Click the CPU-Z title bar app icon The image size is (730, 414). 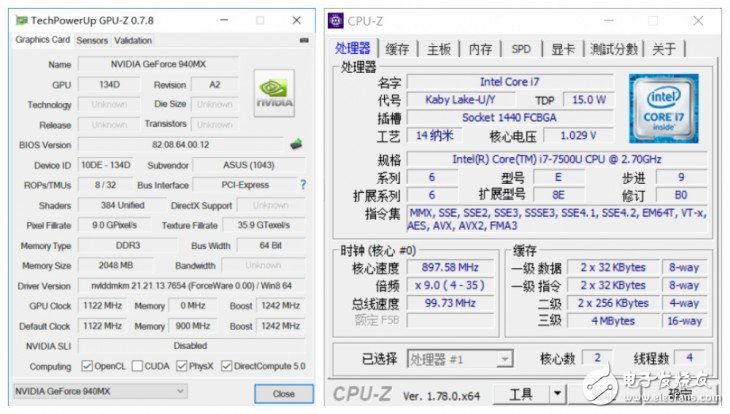336,20
